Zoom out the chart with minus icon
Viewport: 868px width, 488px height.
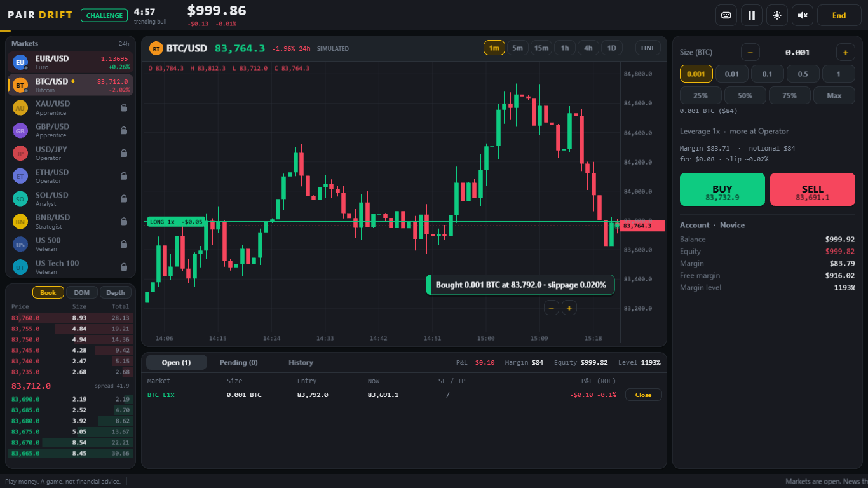click(552, 308)
